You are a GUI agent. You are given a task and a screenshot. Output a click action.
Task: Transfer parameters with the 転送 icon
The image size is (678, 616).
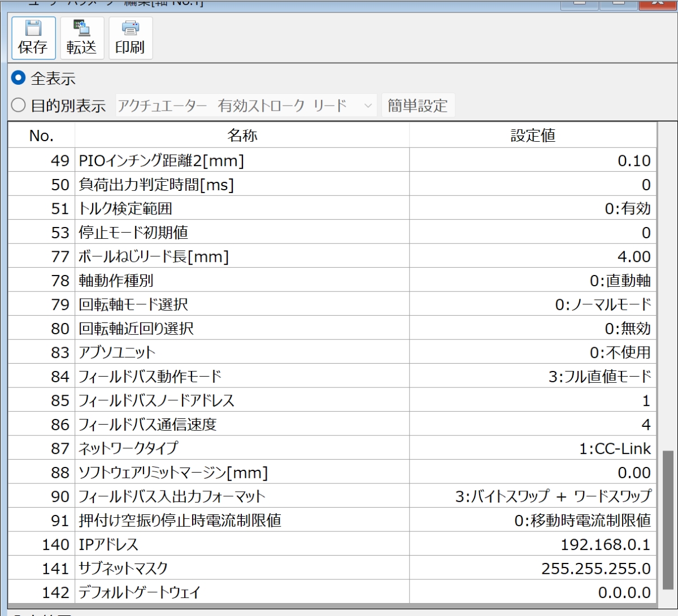pos(82,37)
